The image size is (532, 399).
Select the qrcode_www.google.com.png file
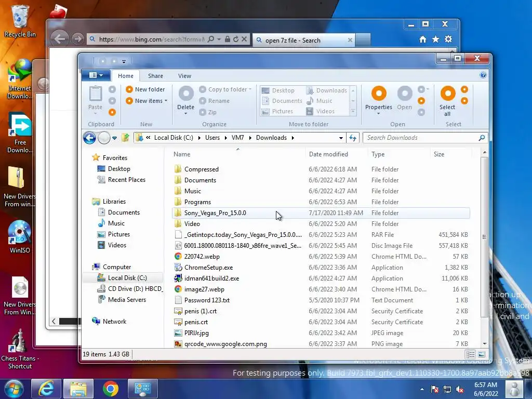[x=321, y=344]
